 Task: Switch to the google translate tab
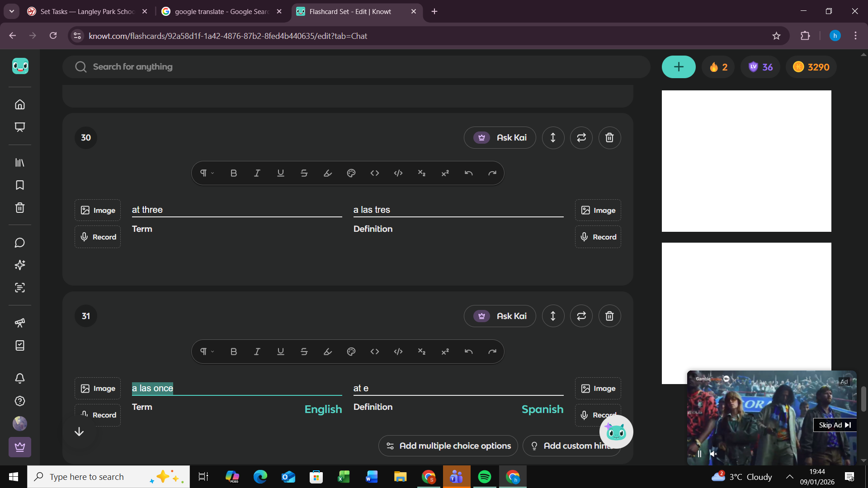click(x=222, y=11)
